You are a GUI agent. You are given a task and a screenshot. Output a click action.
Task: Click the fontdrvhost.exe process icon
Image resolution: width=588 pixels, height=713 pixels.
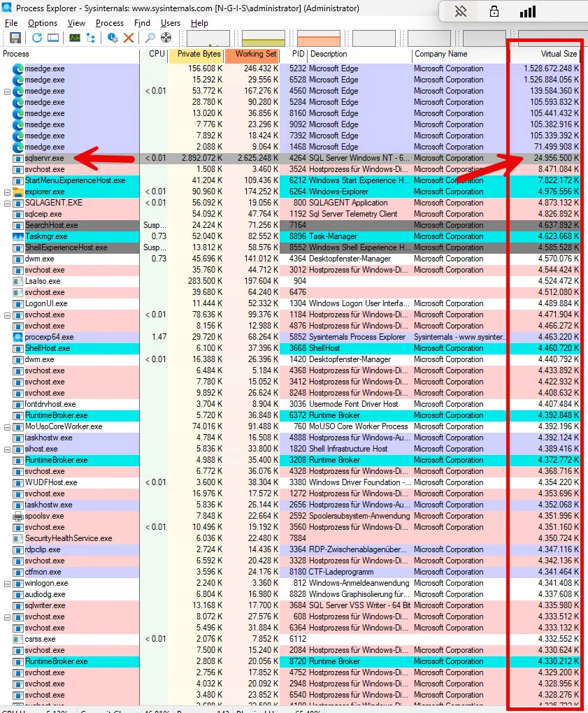pos(17,404)
